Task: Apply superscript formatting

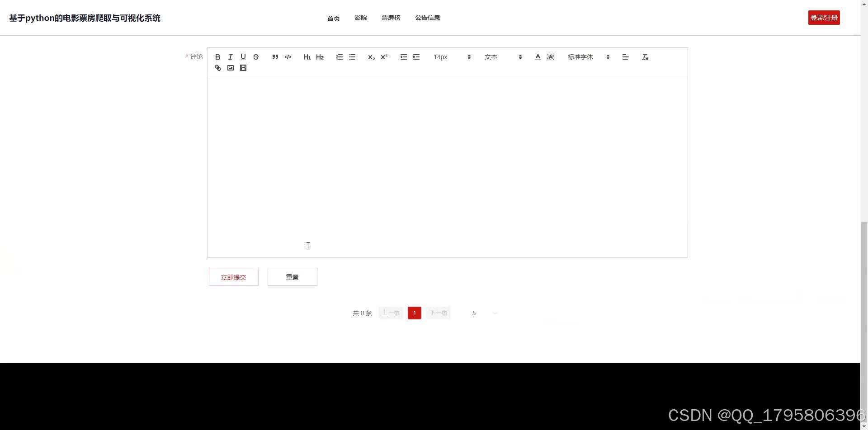Action: pyautogui.click(x=384, y=57)
